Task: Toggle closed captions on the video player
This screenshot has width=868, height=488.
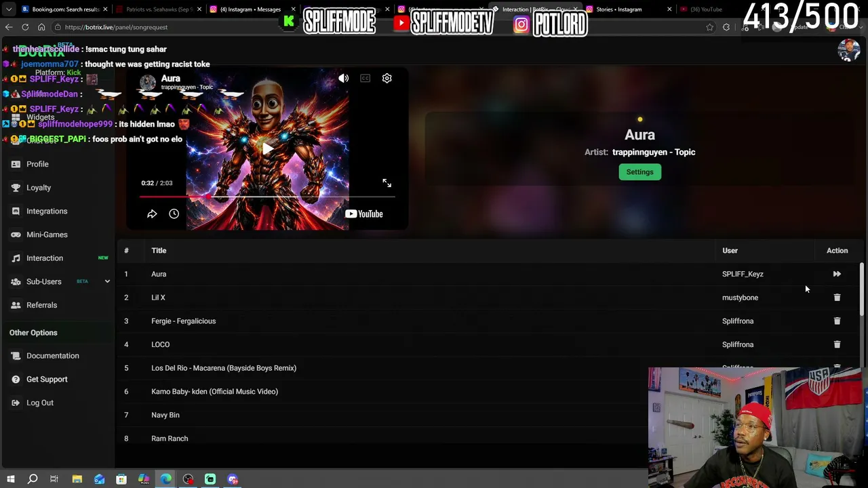Action: coord(366,79)
